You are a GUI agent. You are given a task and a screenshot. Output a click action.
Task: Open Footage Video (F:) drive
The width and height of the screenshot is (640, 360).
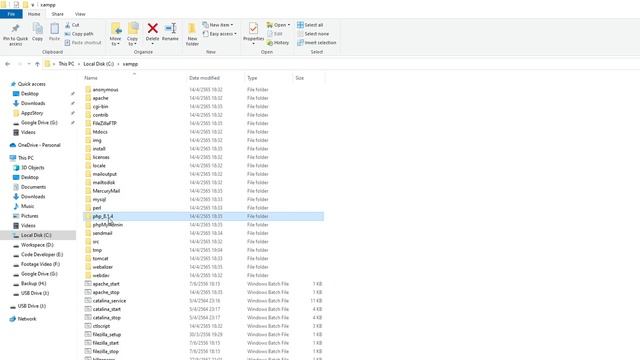click(40, 264)
